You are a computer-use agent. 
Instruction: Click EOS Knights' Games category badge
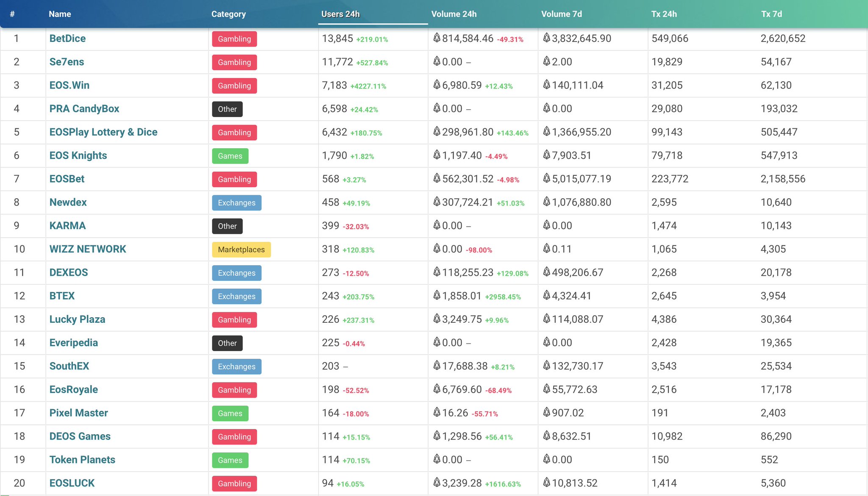[x=230, y=156]
